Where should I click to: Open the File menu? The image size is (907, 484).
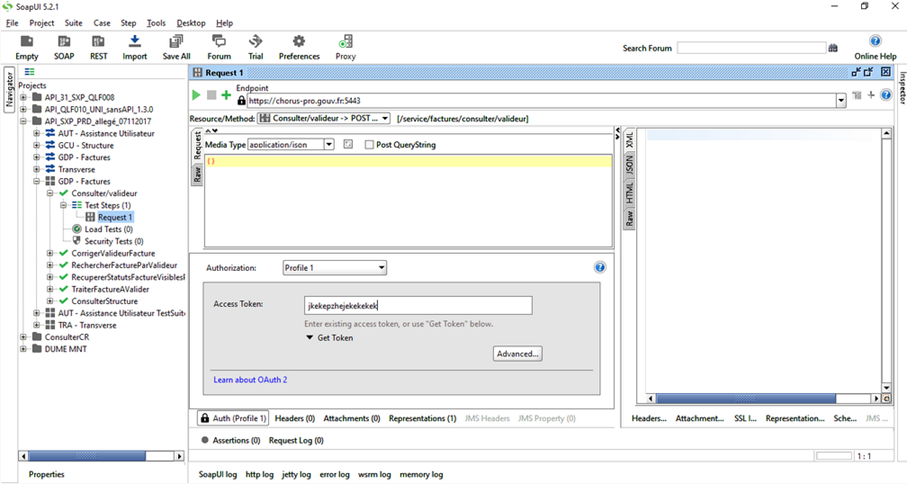pyautogui.click(x=12, y=23)
